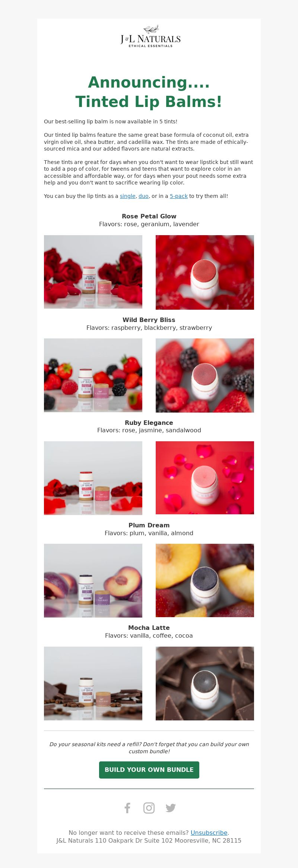
Task: Open the "5-pack" link
Action: click(x=179, y=196)
